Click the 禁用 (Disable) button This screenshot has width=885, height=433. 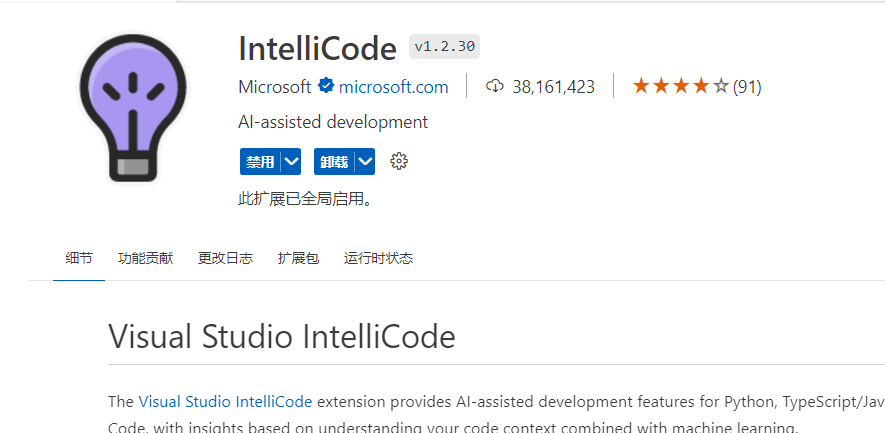tap(260, 162)
